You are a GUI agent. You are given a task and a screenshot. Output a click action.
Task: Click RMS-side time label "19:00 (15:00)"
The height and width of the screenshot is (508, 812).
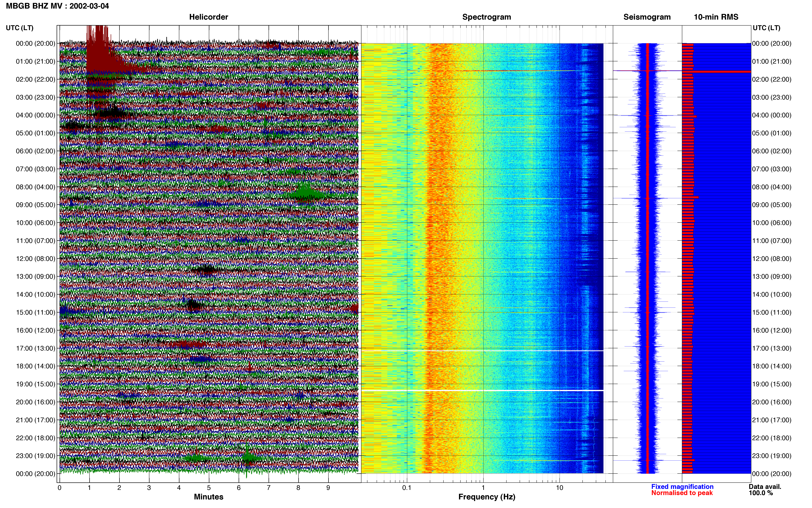[x=772, y=384]
